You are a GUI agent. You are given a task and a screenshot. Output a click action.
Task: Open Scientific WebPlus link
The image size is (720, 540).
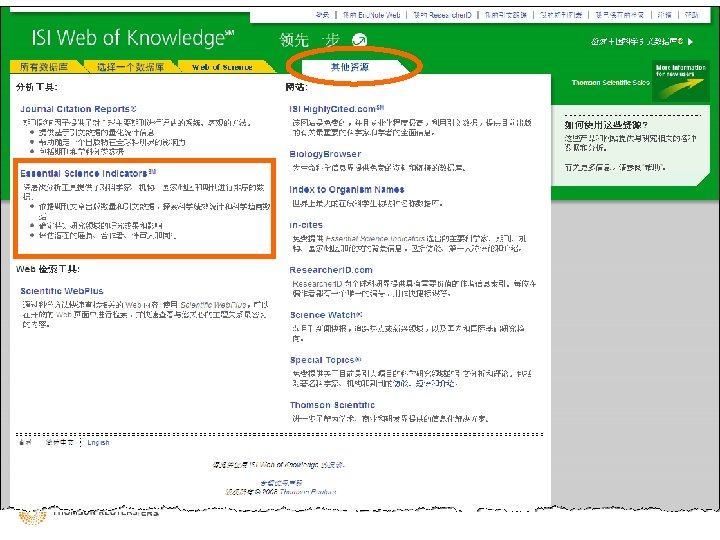pyautogui.click(x=62, y=291)
